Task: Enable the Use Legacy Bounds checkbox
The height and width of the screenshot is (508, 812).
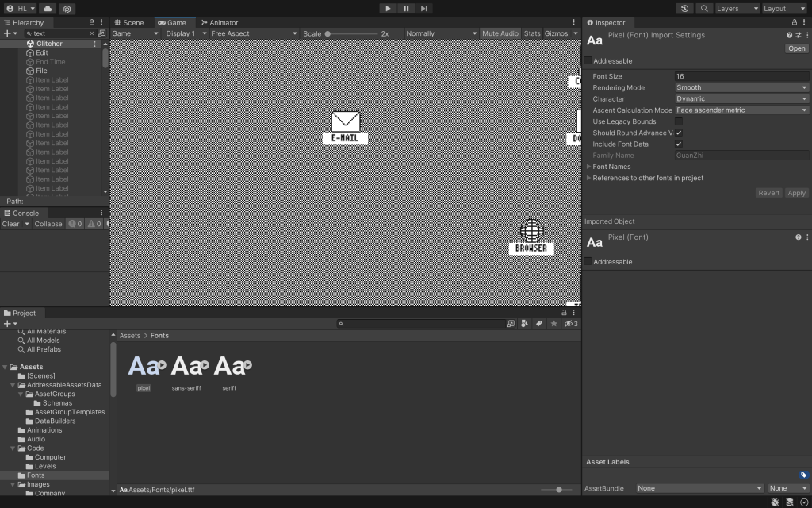Action: point(679,121)
